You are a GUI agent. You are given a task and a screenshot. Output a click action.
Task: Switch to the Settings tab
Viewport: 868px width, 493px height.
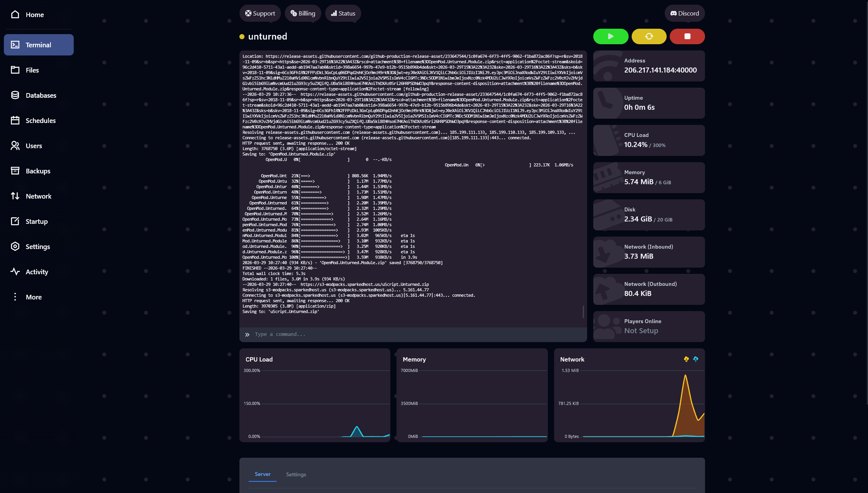(x=296, y=474)
